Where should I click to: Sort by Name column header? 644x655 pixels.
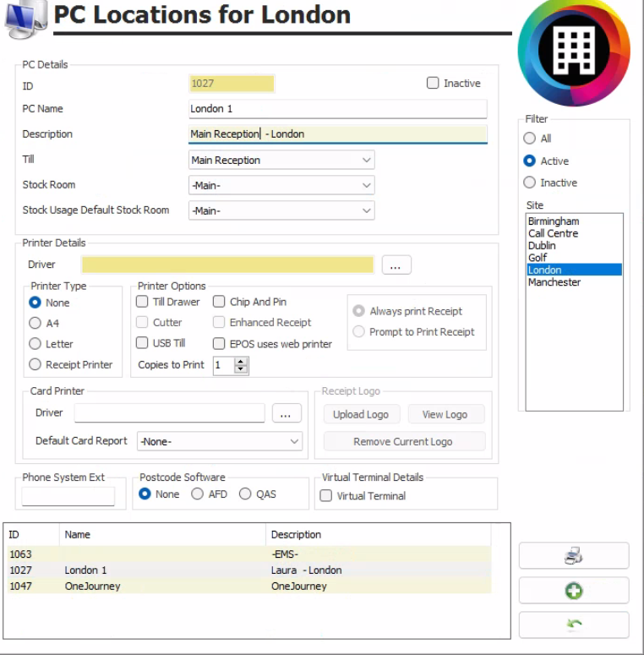[162, 535]
